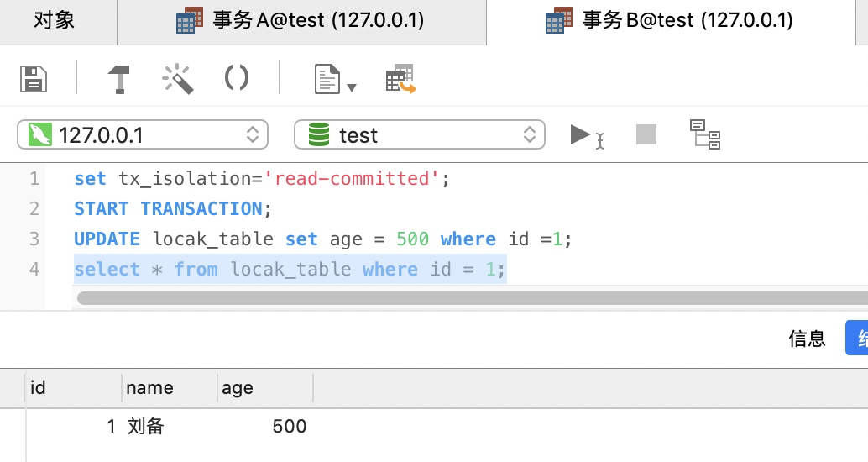
Task: Click the highlighted select statement on line 4
Action: click(x=290, y=270)
